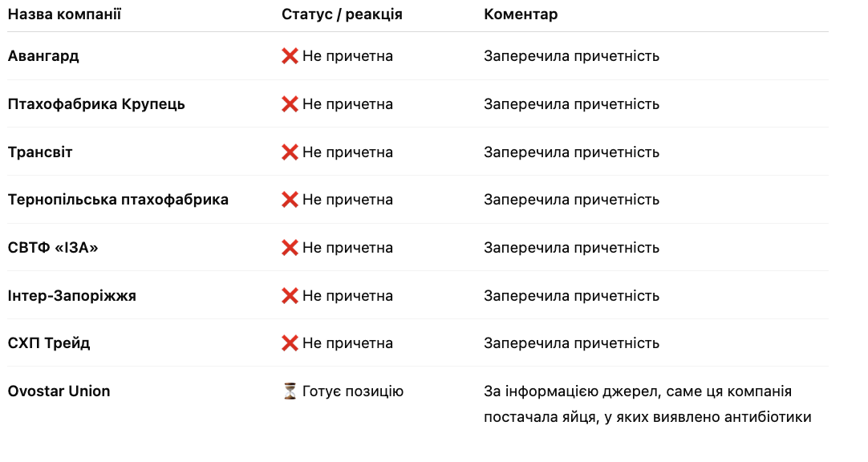Click the red cross in Трансвіт row
Screen dimensions: 868x462
[290, 152]
